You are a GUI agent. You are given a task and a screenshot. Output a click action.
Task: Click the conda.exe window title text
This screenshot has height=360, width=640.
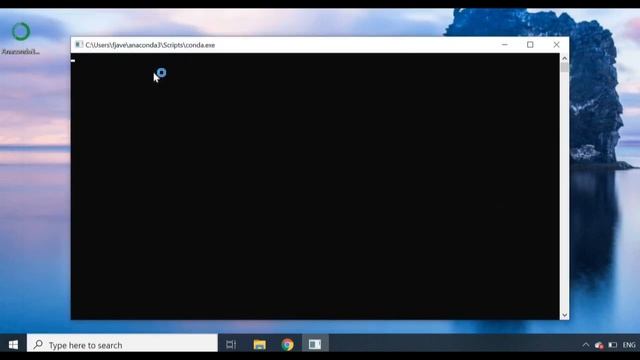pyautogui.click(x=150, y=45)
